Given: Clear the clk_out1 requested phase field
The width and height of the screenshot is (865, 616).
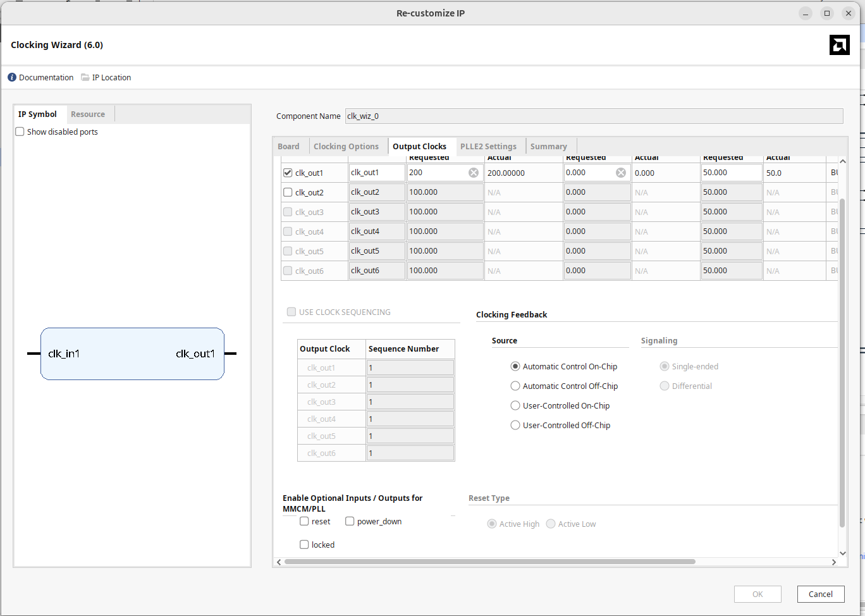Looking at the screenshot, I should pyautogui.click(x=620, y=173).
